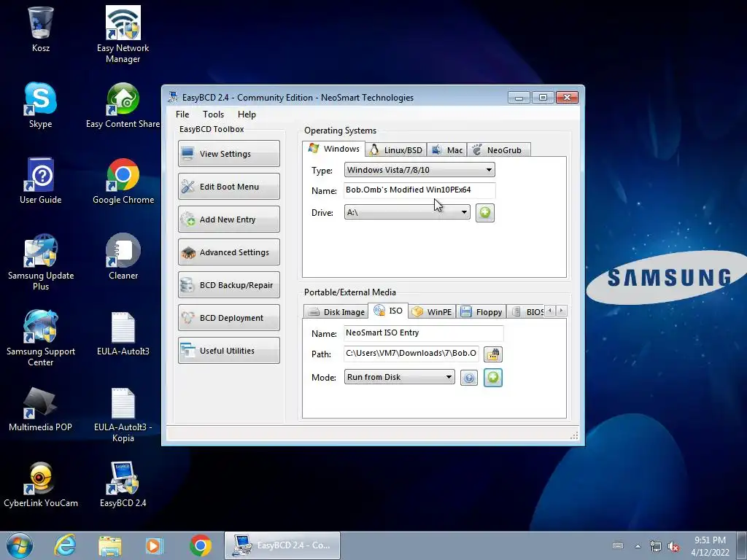Open the User Guide desktop icon
747x560 pixels.
(x=41, y=181)
